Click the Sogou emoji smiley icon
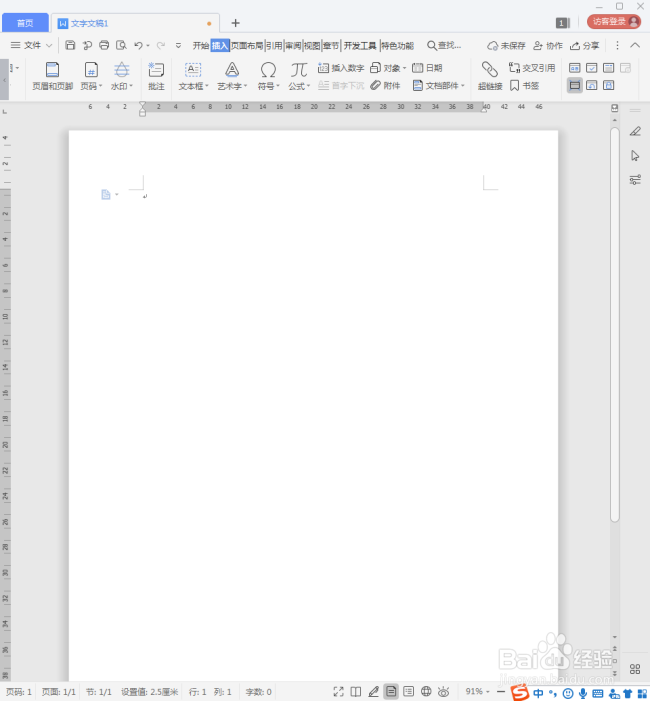 pos(568,693)
